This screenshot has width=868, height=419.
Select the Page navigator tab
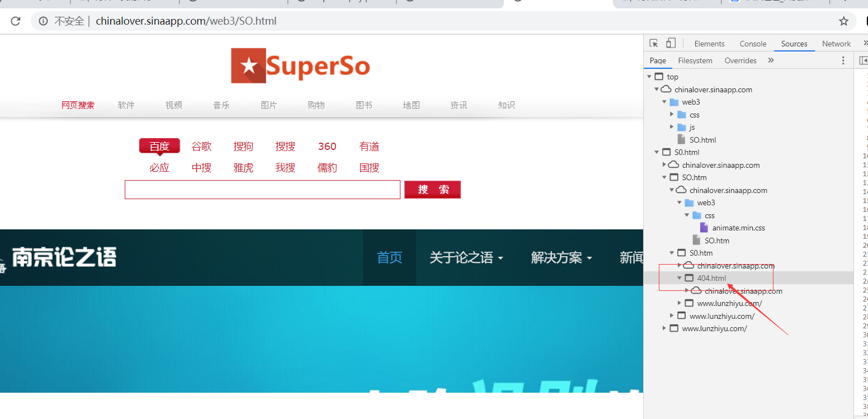658,60
